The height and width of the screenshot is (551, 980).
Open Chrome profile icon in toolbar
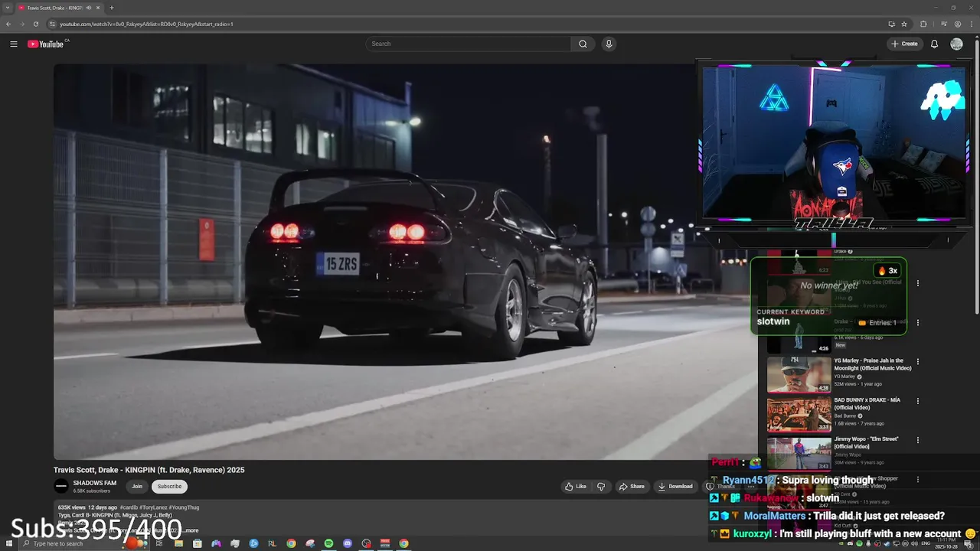coord(958,24)
